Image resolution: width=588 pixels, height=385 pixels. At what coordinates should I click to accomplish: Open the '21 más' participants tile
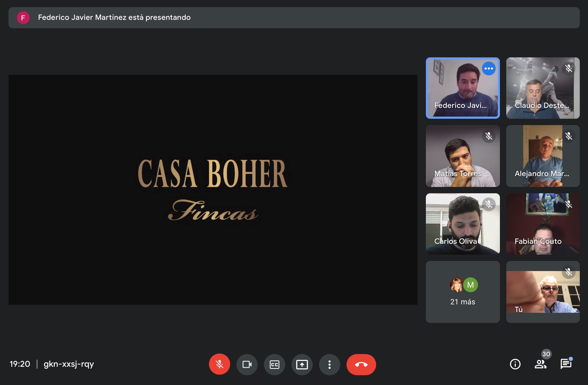point(463,292)
